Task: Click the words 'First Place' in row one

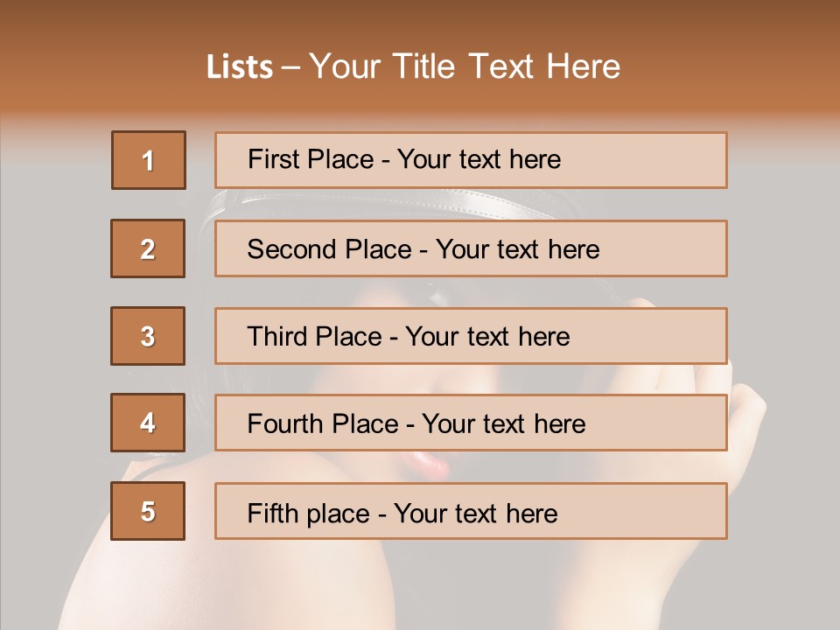Action: pos(311,159)
